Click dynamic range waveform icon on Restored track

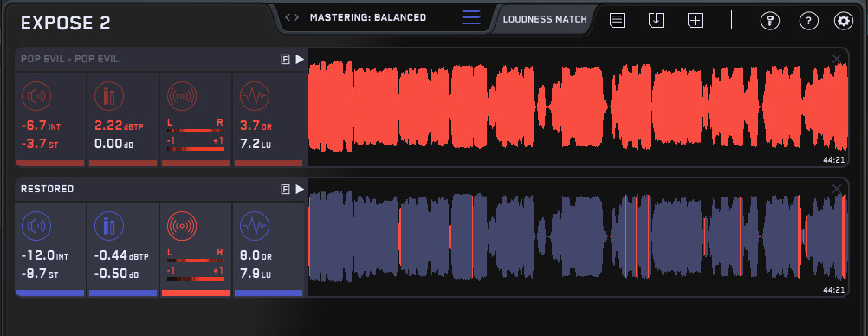click(x=255, y=226)
